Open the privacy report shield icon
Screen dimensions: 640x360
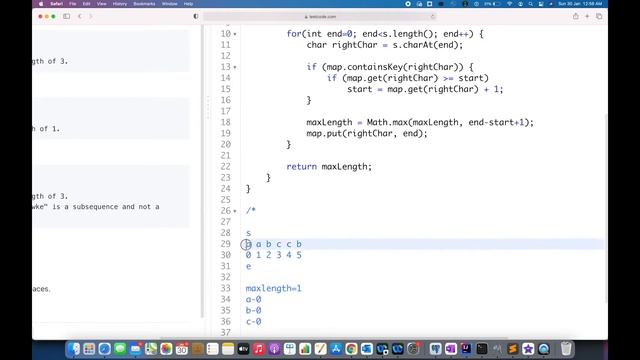196,16
